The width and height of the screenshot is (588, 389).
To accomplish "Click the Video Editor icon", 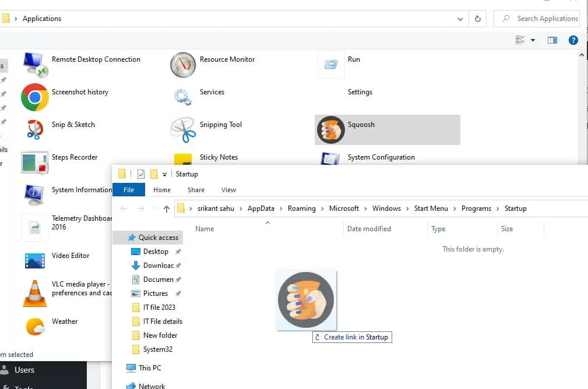I will point(34,260).
